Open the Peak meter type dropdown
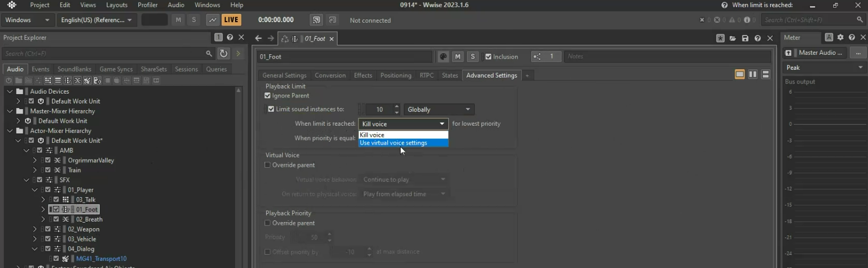Viewport: 868px width, 268px height. (x=824, y=68)
